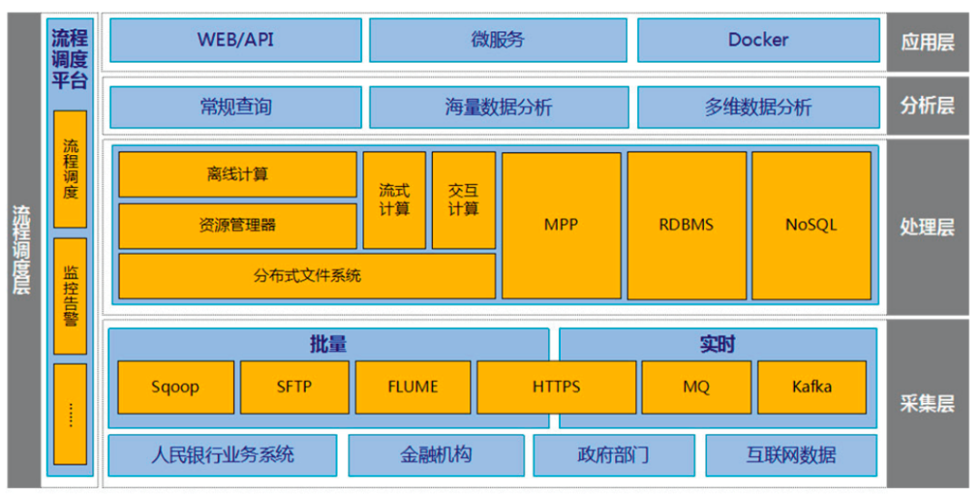Select the NoSQL block
Viewport: 980px width, 497px height.
click(x=811, y=225)
